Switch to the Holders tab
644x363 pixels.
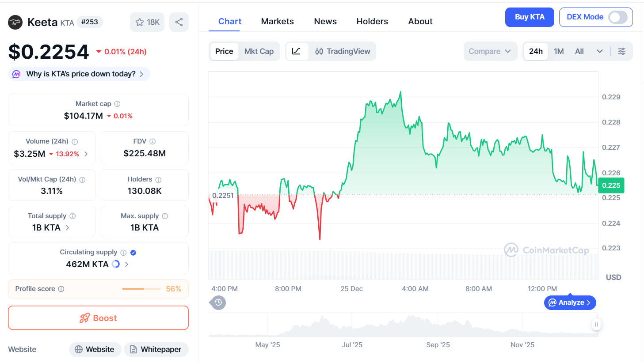point(372,21)
